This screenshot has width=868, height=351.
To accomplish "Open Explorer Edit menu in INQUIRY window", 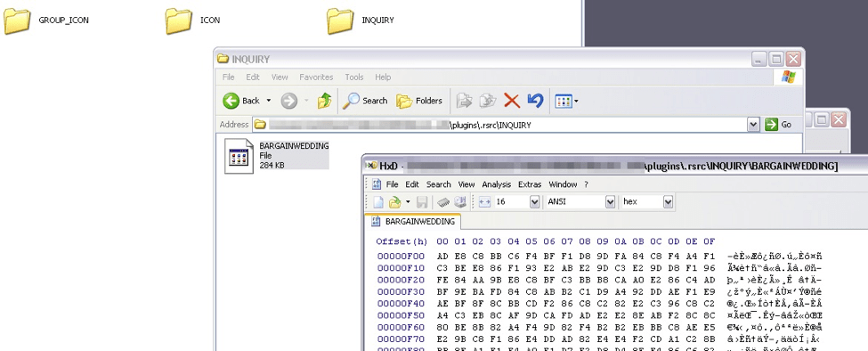I will (x=253, y=77).
